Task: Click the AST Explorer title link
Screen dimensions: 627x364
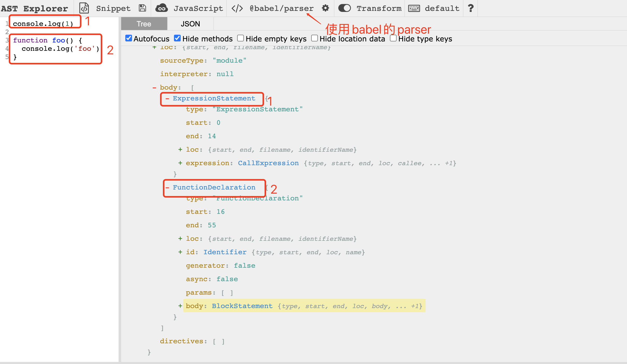Action: coord(34,8)
